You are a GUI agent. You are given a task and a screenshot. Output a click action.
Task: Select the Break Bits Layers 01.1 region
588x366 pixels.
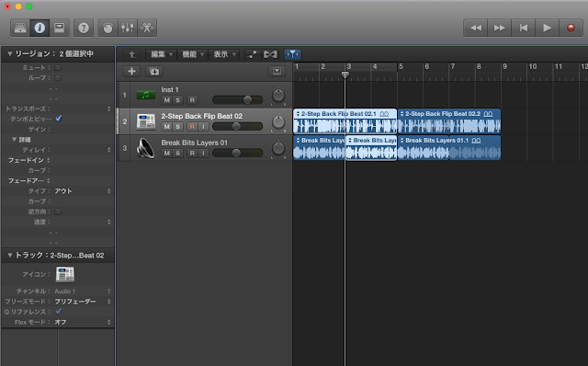click(x=449, y=148)
